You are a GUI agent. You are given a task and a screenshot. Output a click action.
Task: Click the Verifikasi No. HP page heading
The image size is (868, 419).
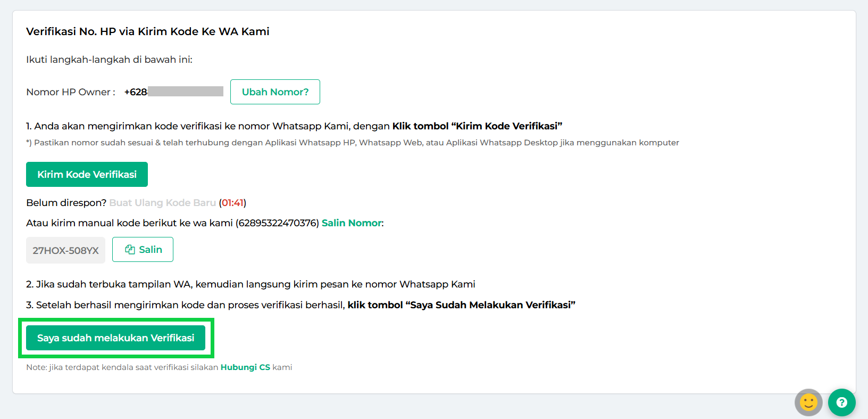[x=147, y=31]
